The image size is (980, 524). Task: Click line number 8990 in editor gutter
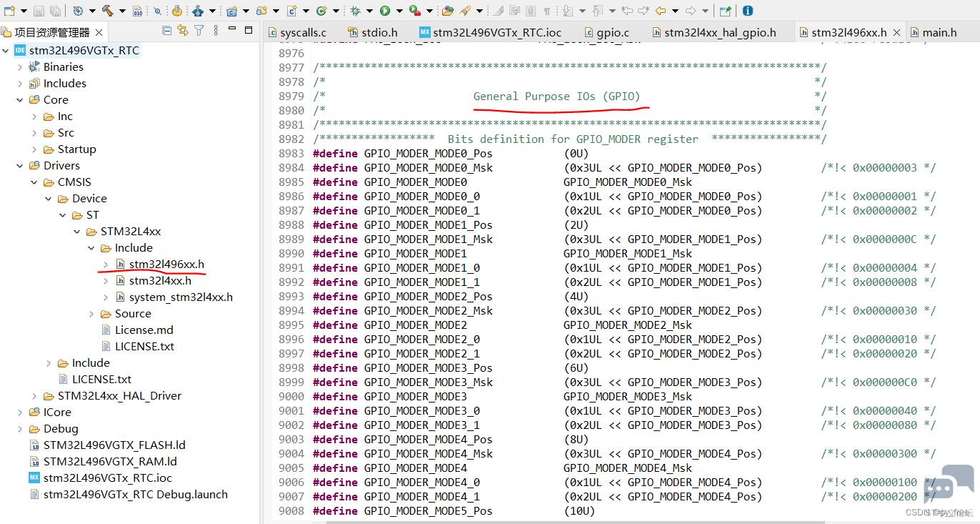pos(291,253)
